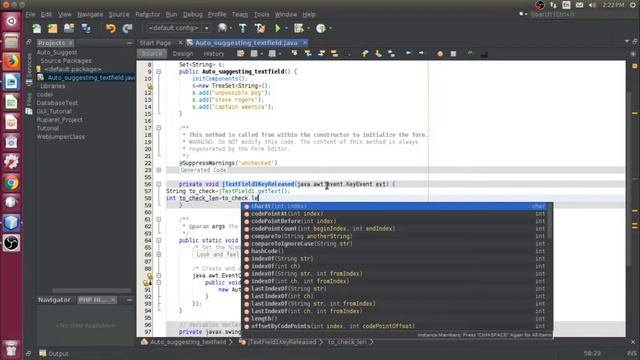Image resolution: width=640 pixels, height=360 pixels.
Task: Open the Refactor menu
Action: pos(148,14)
